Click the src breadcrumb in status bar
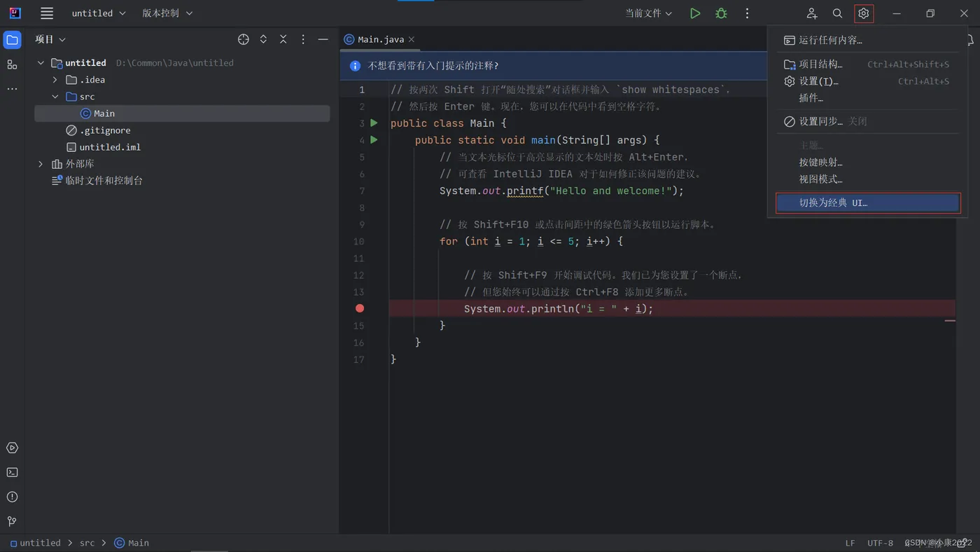This screenshot has height=552, width=980. point(87,543)
